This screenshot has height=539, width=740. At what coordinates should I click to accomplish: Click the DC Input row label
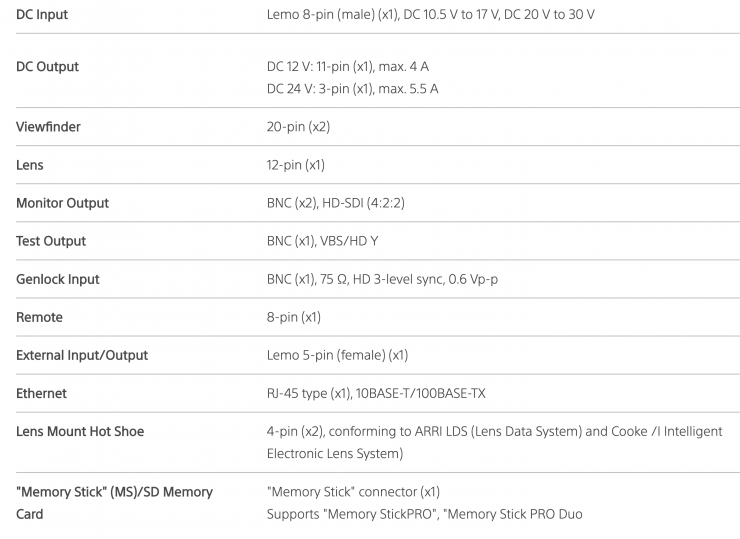click(x=42, y=15)
